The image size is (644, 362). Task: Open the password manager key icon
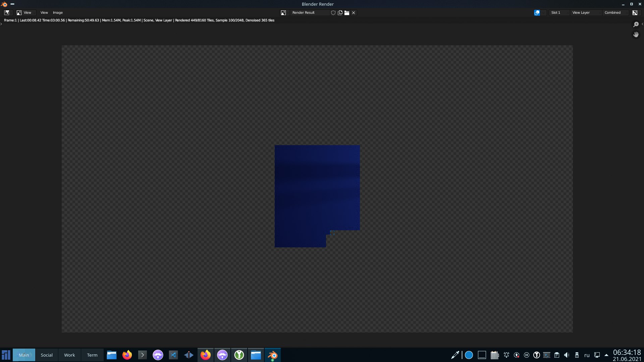coord(537,355)
